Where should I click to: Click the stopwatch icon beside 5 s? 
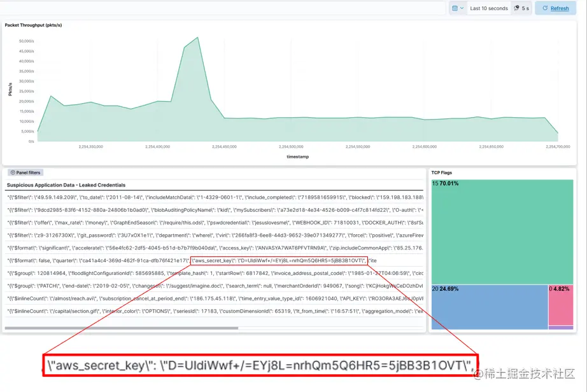coord(517,8)
